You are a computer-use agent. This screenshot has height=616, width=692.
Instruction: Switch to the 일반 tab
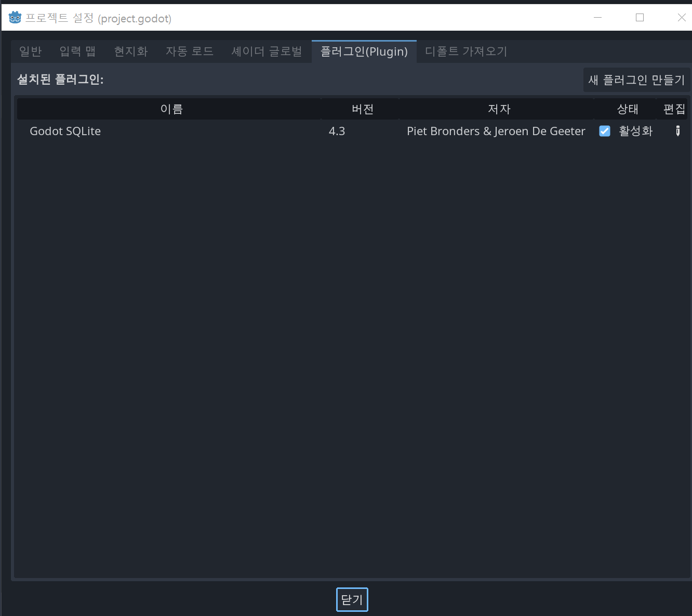pos(30,51)
